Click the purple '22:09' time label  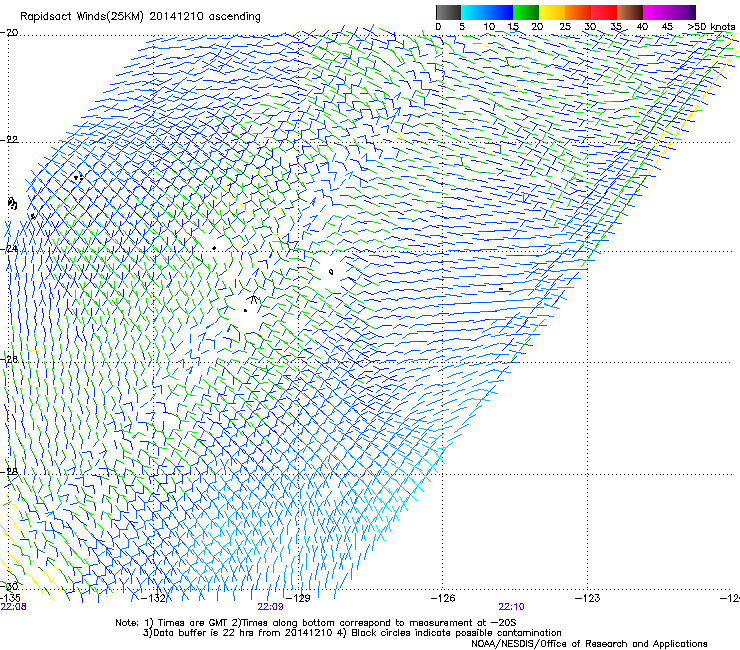click(270, 607)
